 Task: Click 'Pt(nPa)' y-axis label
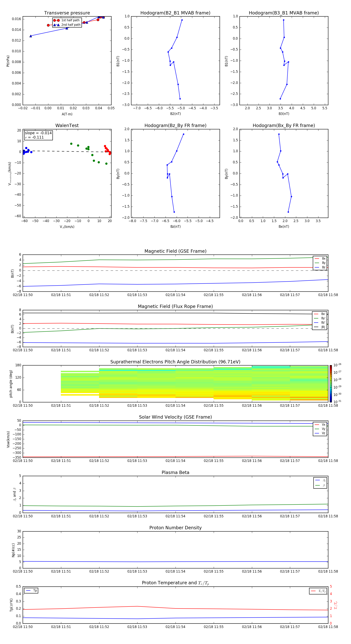pyautogui.click(x=8, y=61)
